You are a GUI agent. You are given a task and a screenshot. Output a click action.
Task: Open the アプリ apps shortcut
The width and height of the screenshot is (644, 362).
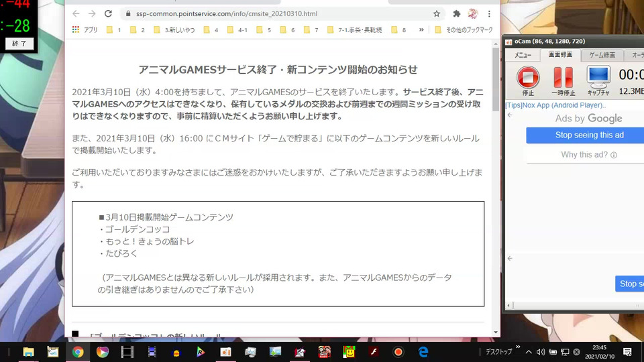pyautogui.click(x=85, y=29)
